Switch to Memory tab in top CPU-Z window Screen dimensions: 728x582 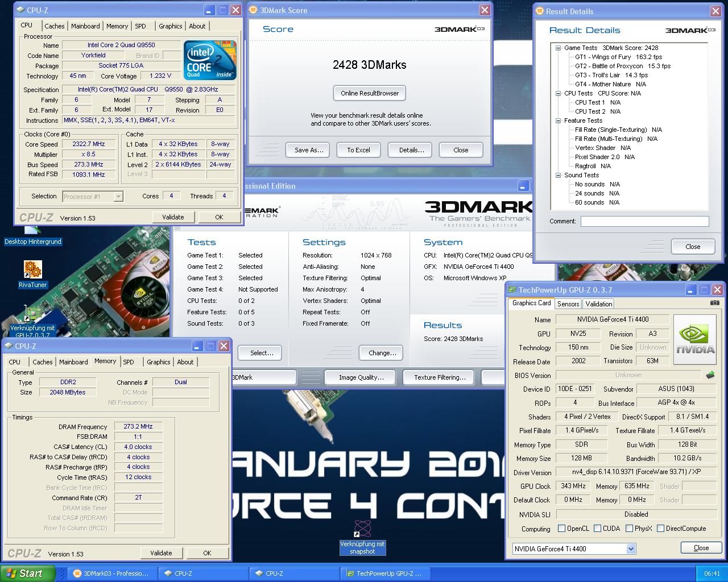[x=117, y=26]
